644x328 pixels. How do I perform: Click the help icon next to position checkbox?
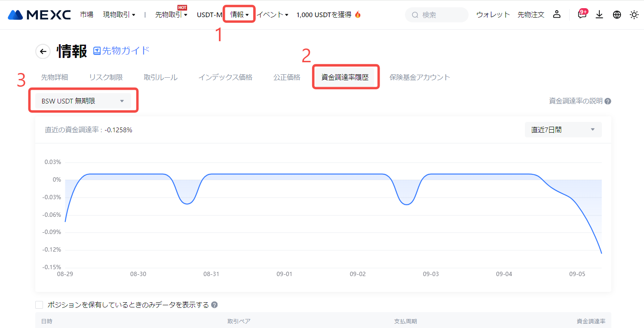(x=214, y=305)
